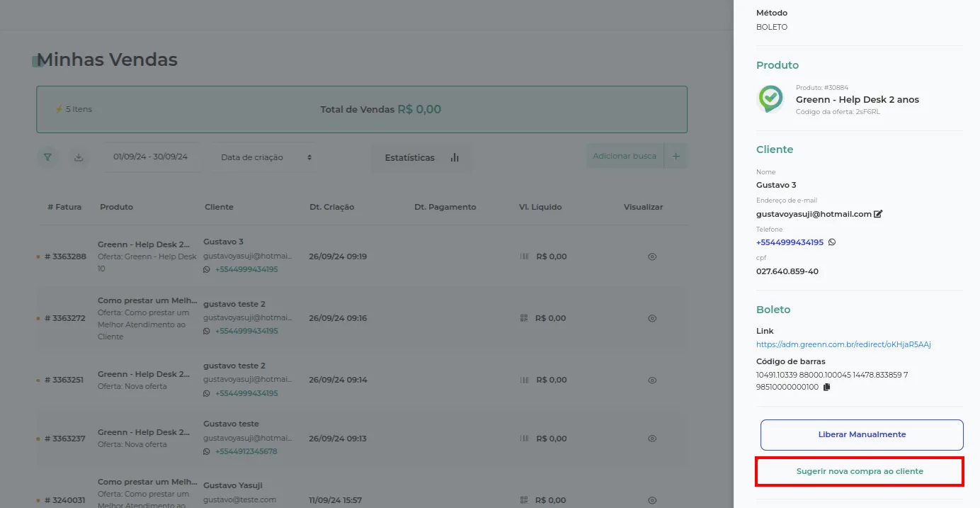Click the filter funnel icon

47,157
